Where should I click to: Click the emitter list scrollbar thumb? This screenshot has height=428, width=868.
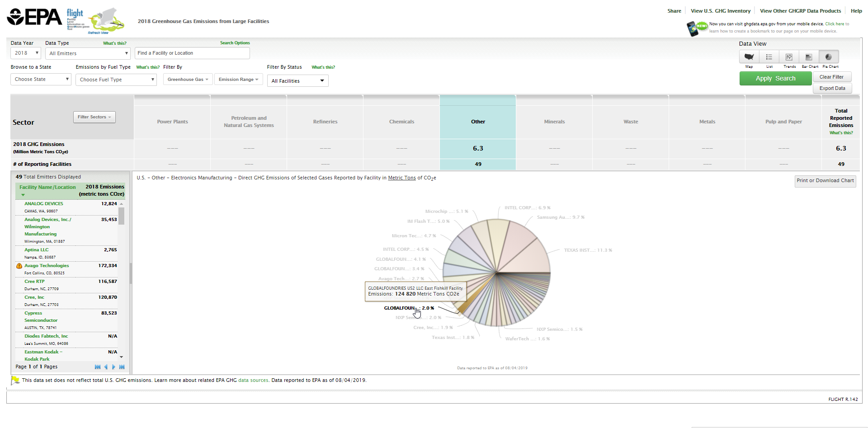coord(121,216)
